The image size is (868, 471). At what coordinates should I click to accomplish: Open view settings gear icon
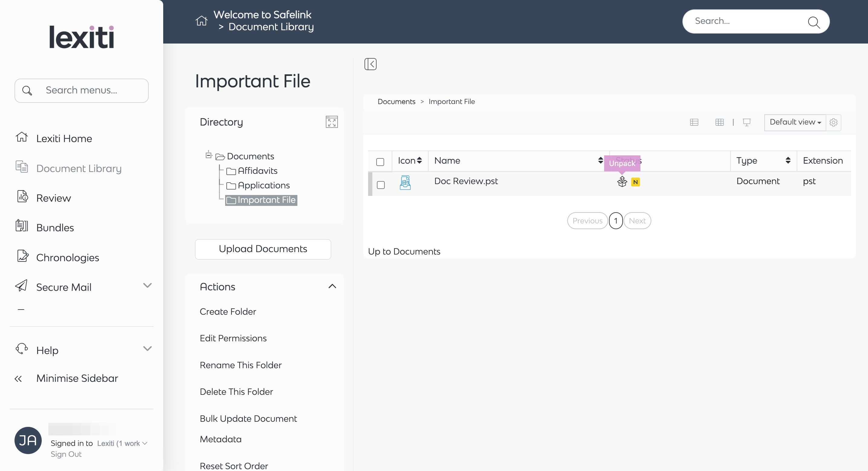(833, 122)
